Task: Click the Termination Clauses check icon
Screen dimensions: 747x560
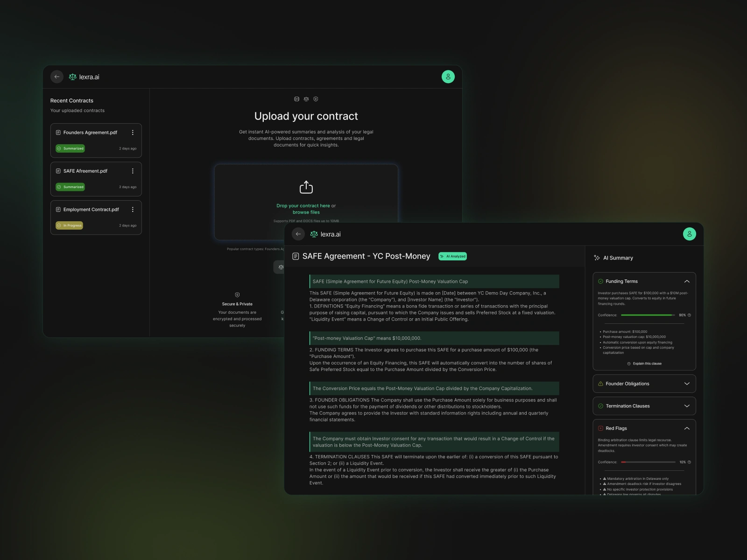Action: pos(600,406)
